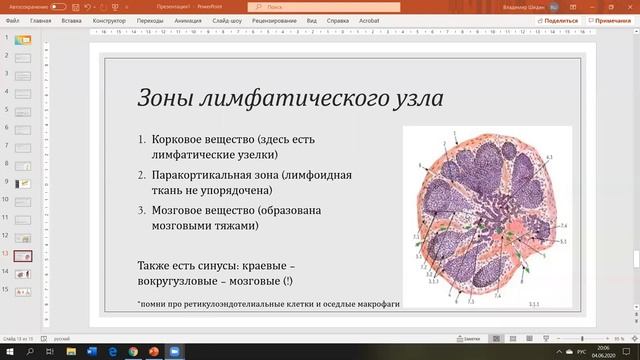Select slide 9 thumbnail
This screenshot has width=640, height=360.
click(23, 184)
